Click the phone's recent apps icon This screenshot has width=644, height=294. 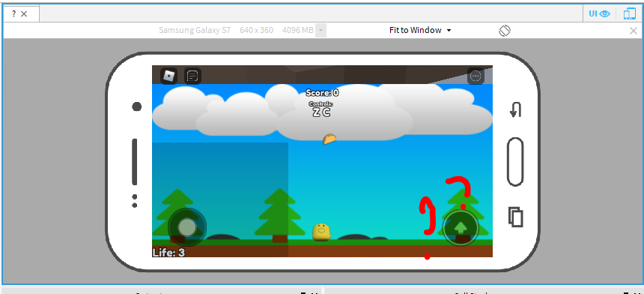pos(516,217)
